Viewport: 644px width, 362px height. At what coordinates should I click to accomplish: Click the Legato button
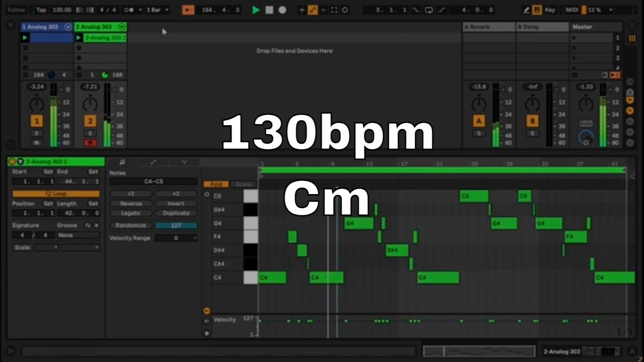click(x=131, y=213)
